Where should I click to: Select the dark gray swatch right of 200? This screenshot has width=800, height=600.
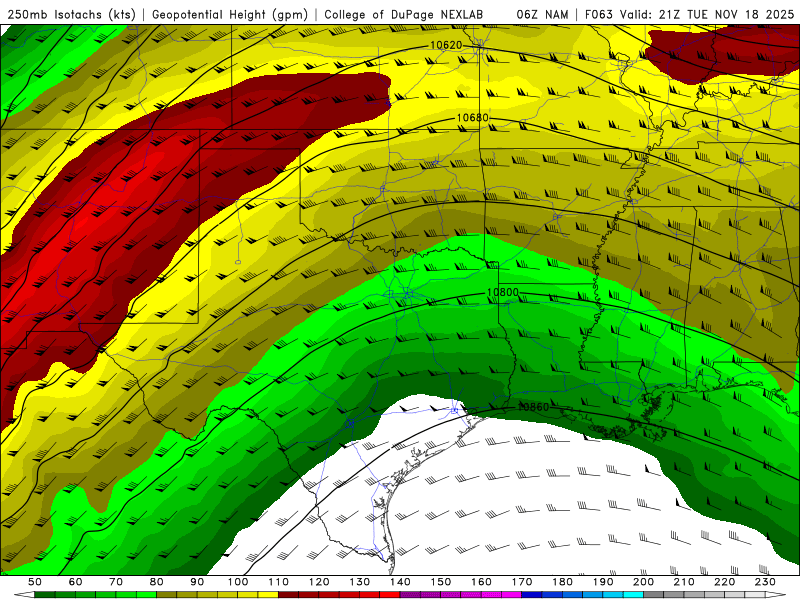pos(654,595)
